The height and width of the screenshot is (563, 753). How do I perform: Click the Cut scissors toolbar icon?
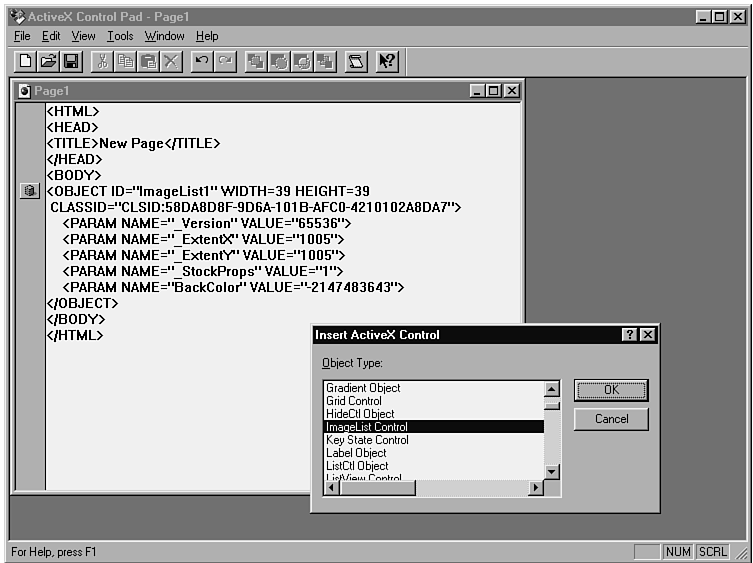pos(102,62)
